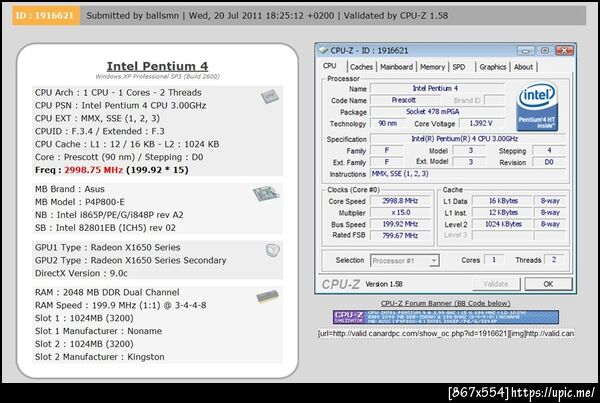The image size is (600, 403).
Task: Click the Rated FSB value 799.67 MHz
Action: coord(400,235)
